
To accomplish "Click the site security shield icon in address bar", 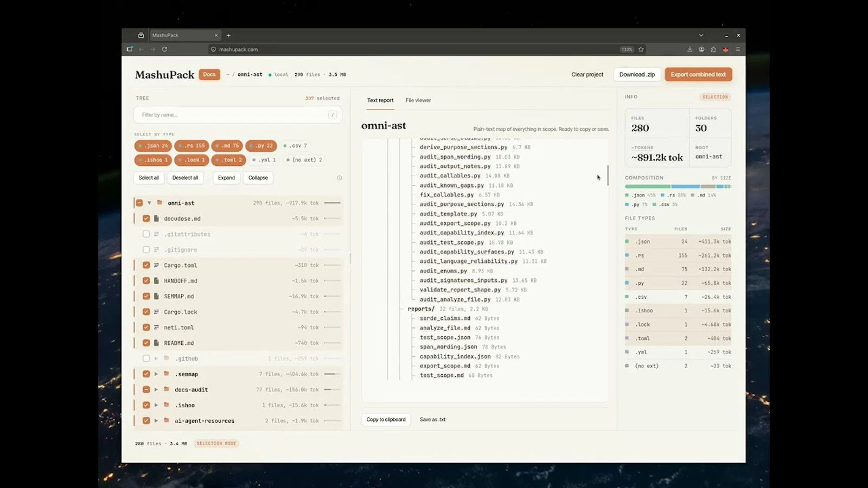I will [213, 49].
